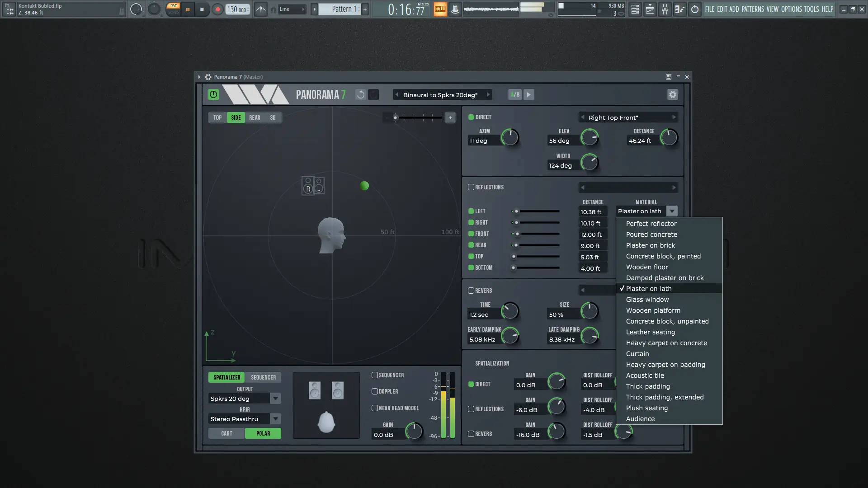Open the FL Studio mixer icon
This screenshot has height=488, width=868.
point(665,9)
